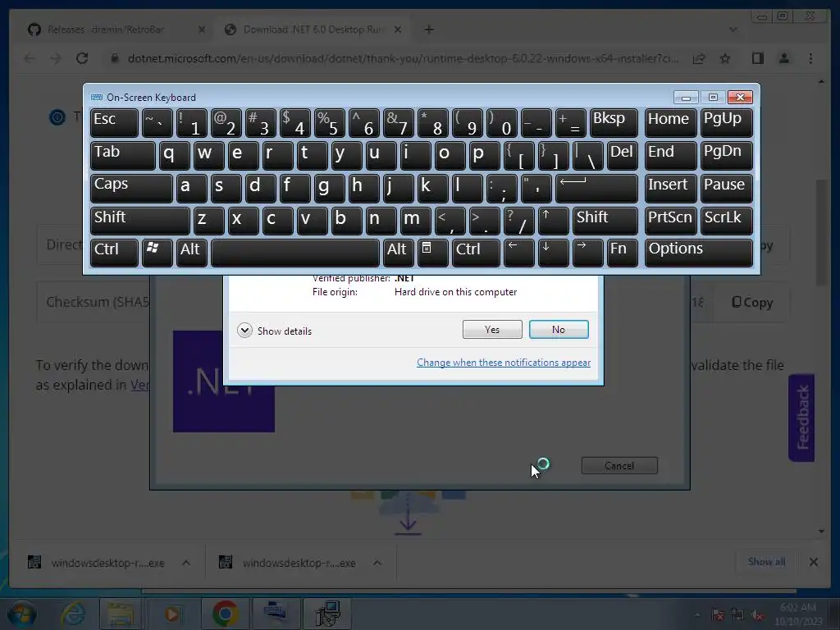Tap the Tab key on the keyboard
The image size is (840, 630).
coord(123,155)
